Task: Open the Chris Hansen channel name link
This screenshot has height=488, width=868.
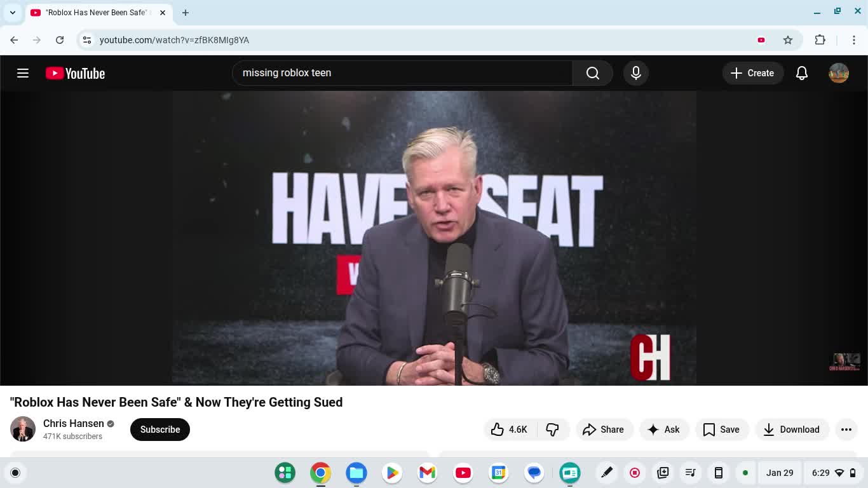Action: pos(73,424)
